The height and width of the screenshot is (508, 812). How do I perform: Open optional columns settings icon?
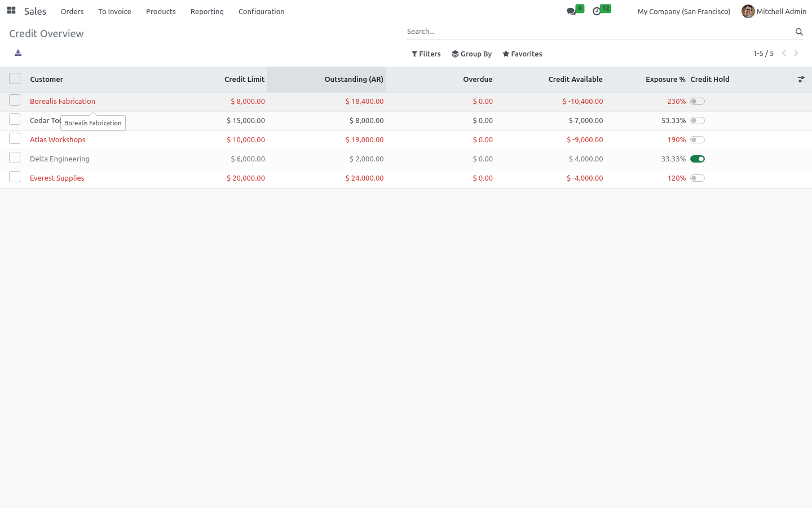(x=801, y=80)
